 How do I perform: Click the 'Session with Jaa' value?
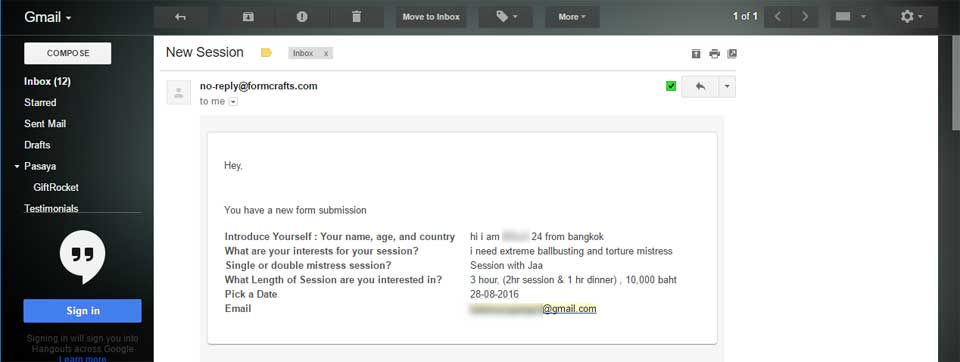pyautogui.click(x=506, y=265)
